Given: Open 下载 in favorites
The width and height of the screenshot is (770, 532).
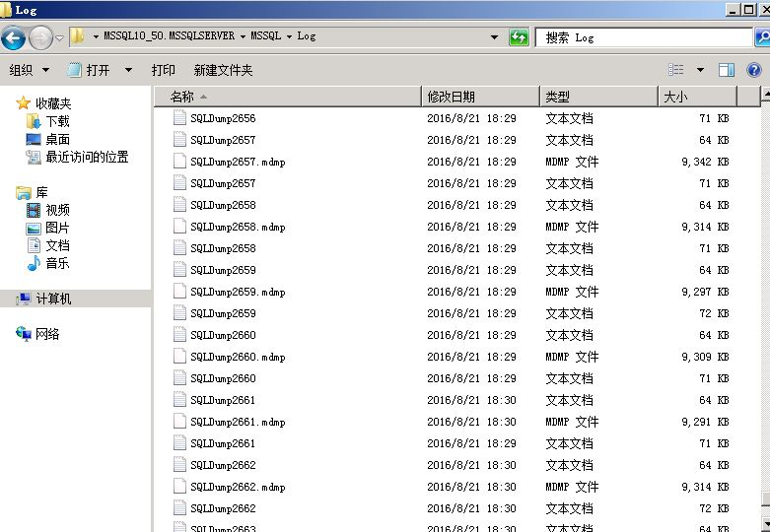Looking at the screenshot, I should [x=57, y=121].
